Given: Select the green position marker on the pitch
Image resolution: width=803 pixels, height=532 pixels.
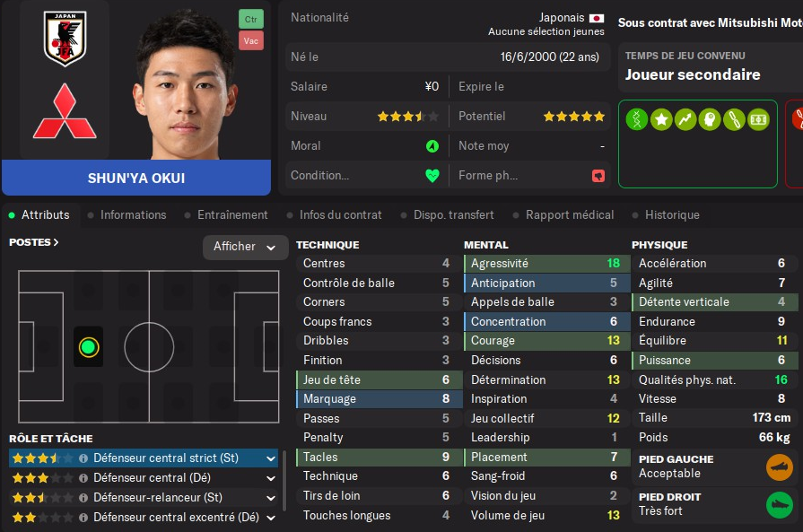Looking at the screenshot, I should [x=89, y=346].
